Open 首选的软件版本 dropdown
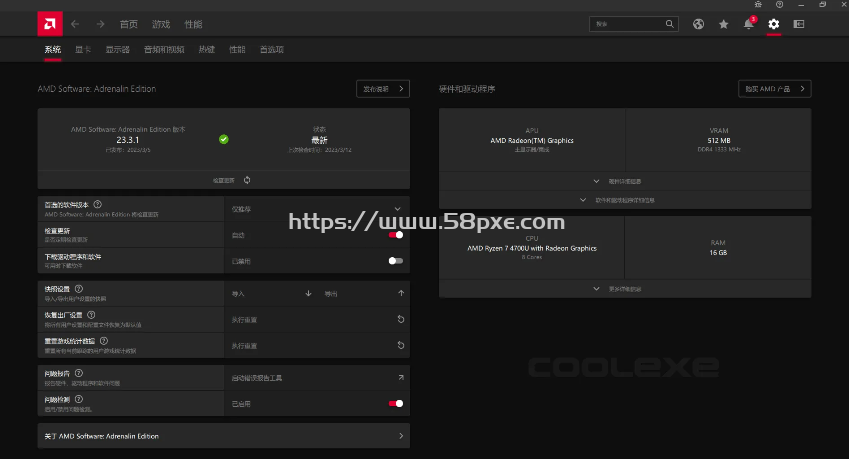This screenshot has height=459, width=849. pos(317,209)
